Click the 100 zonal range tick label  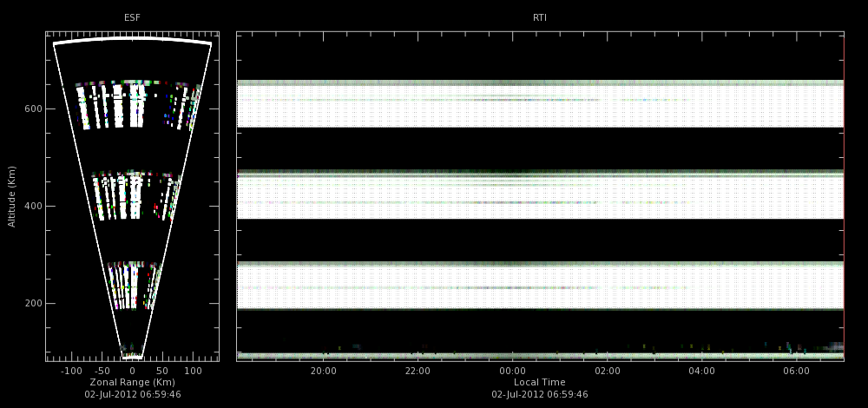[194, 371]
